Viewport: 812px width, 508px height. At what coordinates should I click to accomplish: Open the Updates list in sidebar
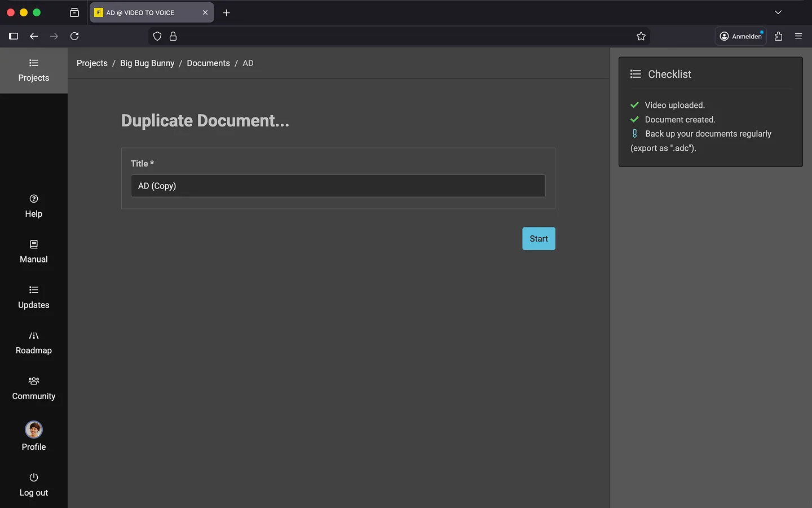point(34,297)
